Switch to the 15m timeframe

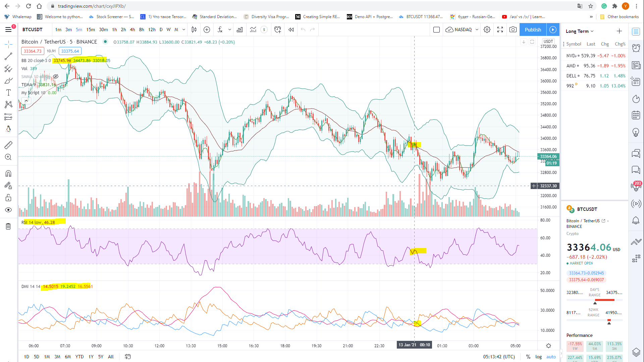(91, 29)
